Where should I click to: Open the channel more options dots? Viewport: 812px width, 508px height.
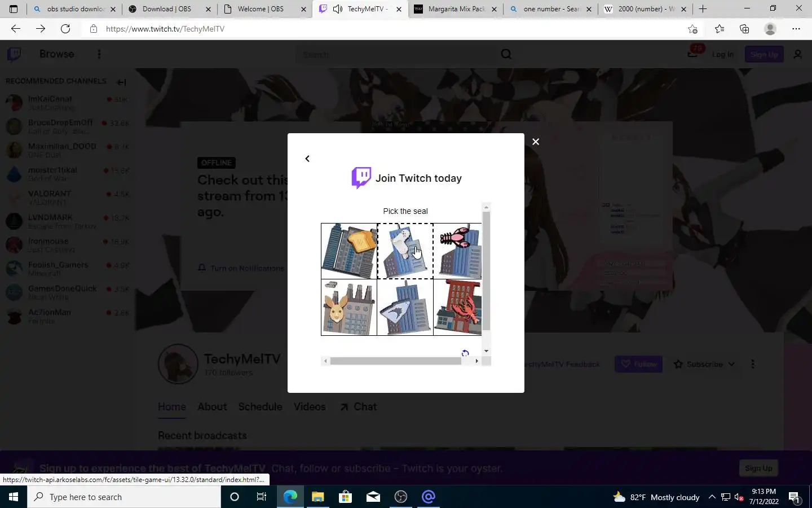pyautogui.click(x=753, y=364)
